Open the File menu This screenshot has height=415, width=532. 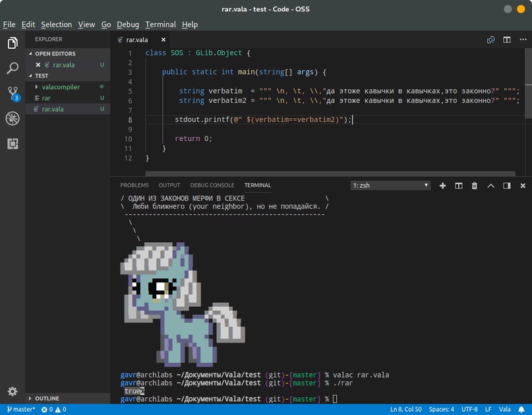coord(9,24)
